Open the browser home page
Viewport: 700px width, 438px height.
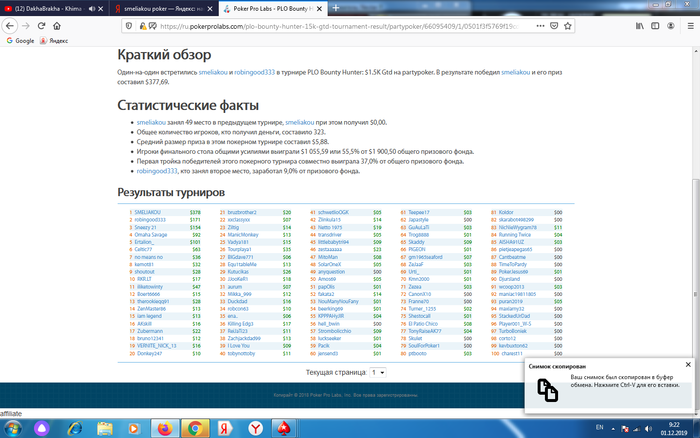pyautogui.click(x=57, y=26)
